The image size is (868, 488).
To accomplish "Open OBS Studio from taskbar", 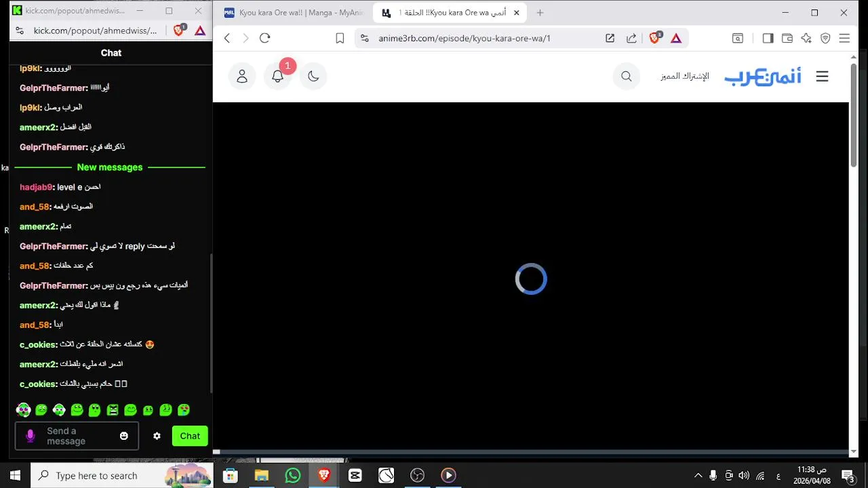I will (x=417, y=475).
